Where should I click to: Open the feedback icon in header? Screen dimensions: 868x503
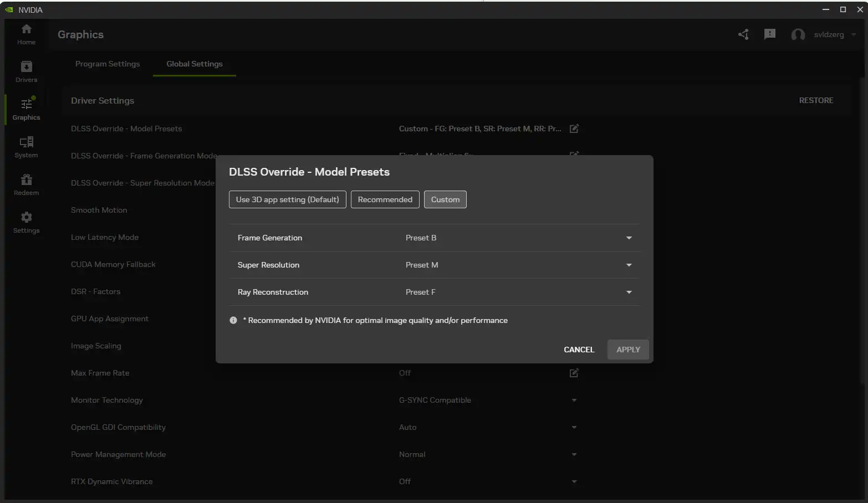[770, 34]
